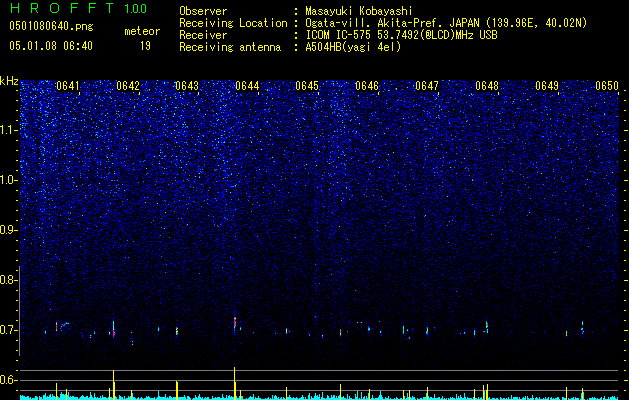Click the 0.9 frequency axis label

[x=8, y=230]
